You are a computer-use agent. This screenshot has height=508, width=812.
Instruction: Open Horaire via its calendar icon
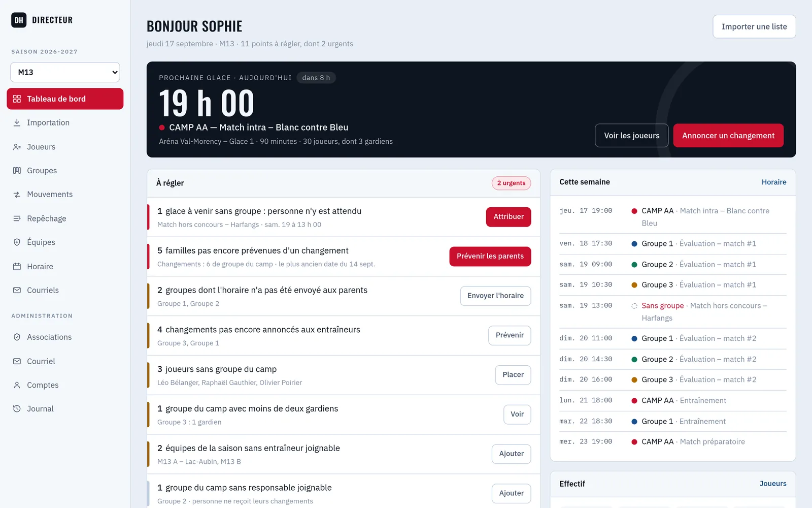(17, 266)
